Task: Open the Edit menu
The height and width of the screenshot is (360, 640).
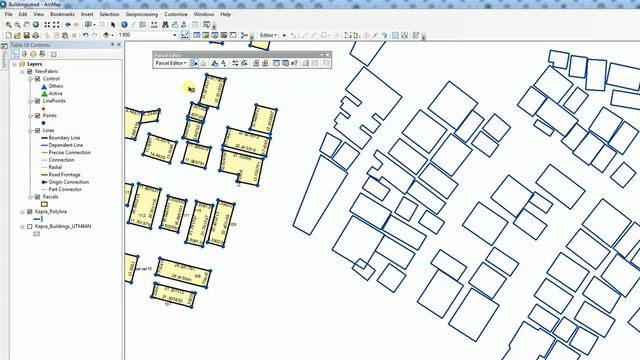Action: click(23, 14)
